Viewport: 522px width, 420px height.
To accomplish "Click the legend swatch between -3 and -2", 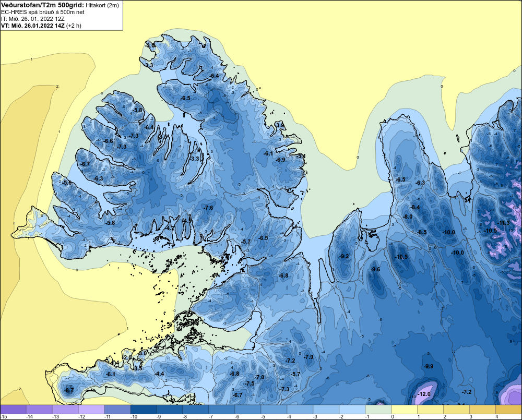I will pyautogui.click(x=326, y=410).
